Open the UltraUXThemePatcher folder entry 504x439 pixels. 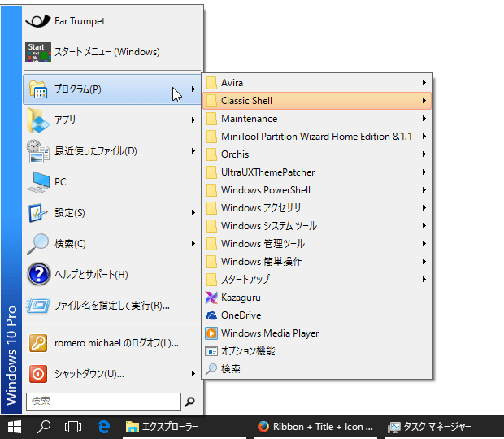pyautogui.click(x=317, y=172)
